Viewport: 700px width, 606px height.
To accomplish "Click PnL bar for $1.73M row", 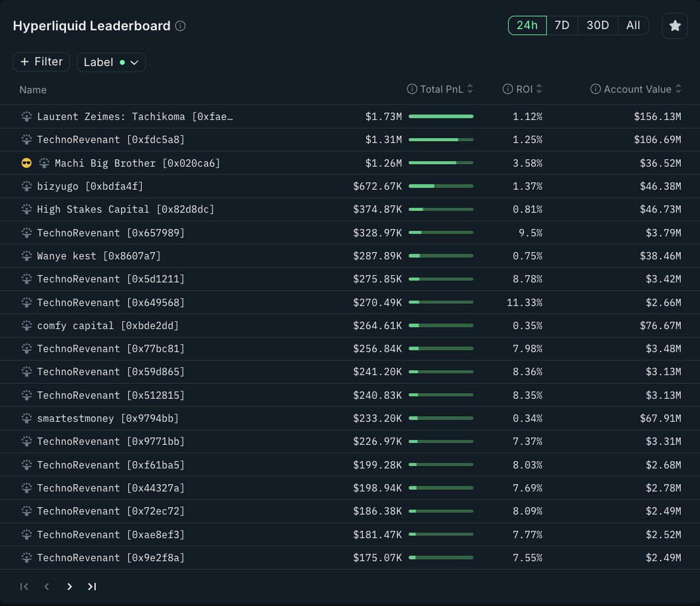I will [441, 116].
